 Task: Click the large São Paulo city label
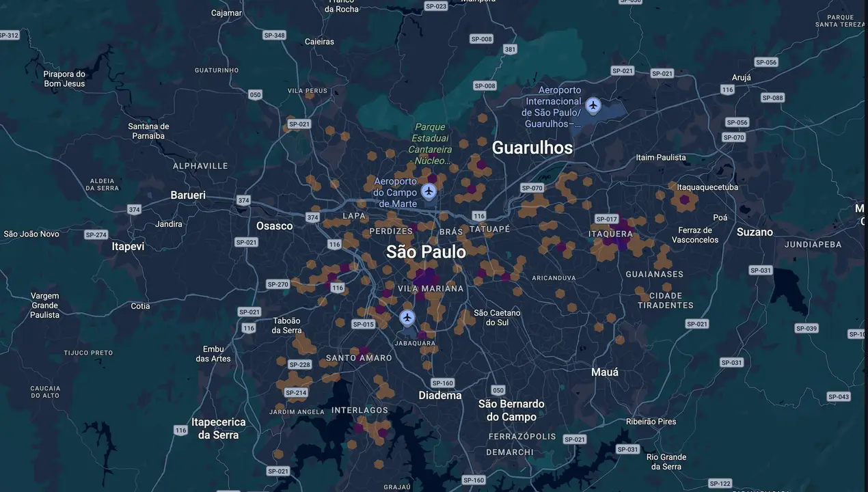tap(426, 251)
